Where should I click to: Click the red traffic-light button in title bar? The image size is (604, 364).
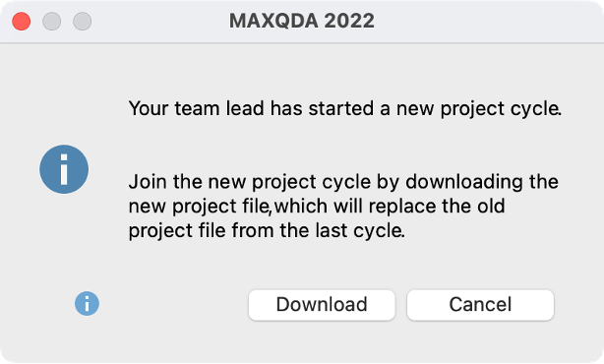tap(22, 22)
